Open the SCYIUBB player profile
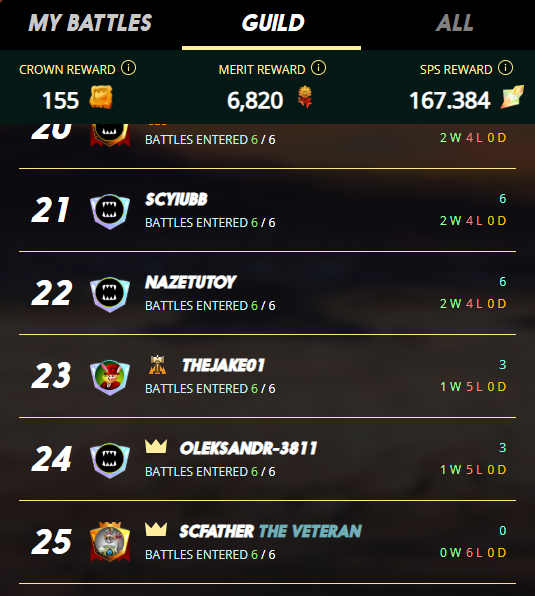The image size is (535, 596). click(x=176, y=200)
